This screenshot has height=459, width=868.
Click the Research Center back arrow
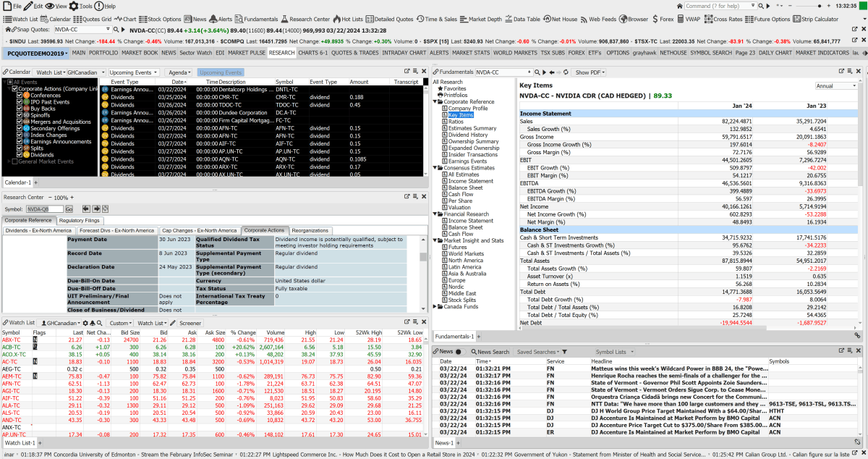coord(85,209)
